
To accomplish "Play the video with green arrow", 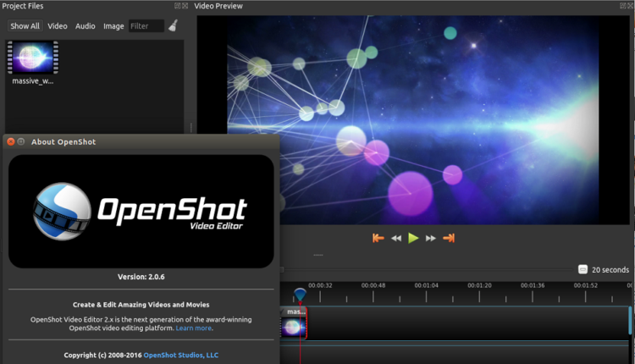I will 413,238.
